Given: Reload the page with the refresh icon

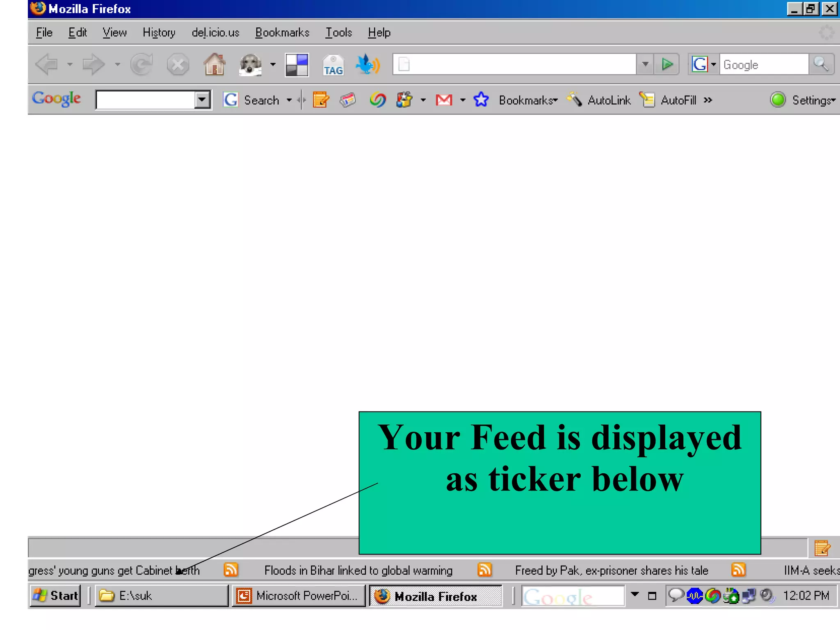Looking at the screenshot, I should tap(142, 64).
